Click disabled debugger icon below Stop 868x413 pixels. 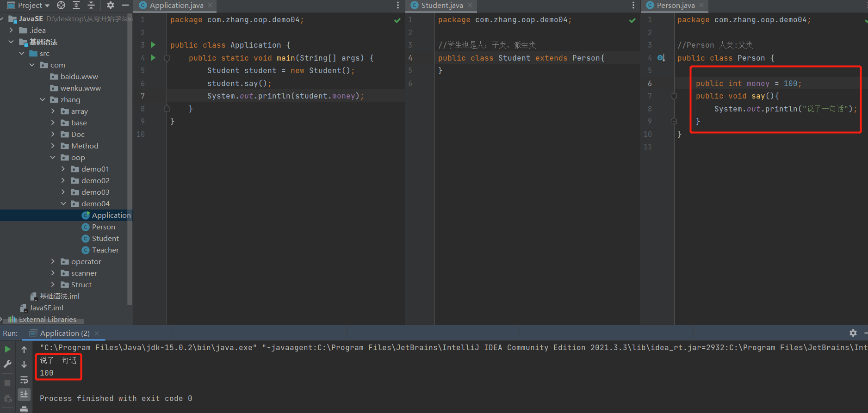pos(7,398)
